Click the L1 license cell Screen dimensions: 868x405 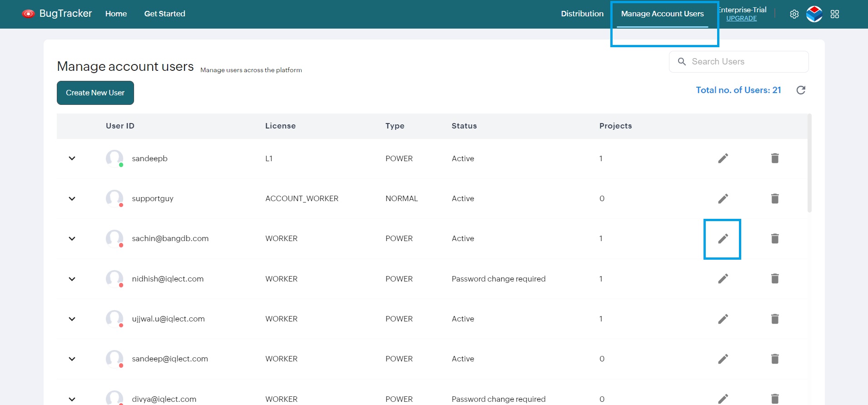pos(269,158)
